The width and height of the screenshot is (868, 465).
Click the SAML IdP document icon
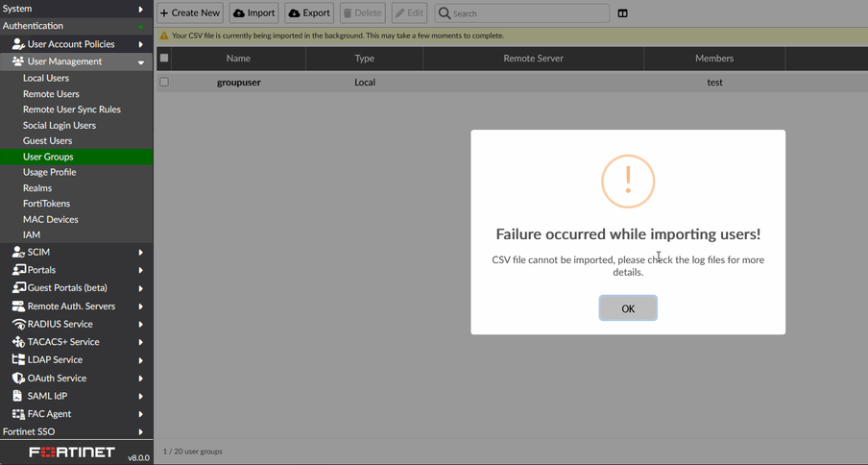tap(18, 396)
